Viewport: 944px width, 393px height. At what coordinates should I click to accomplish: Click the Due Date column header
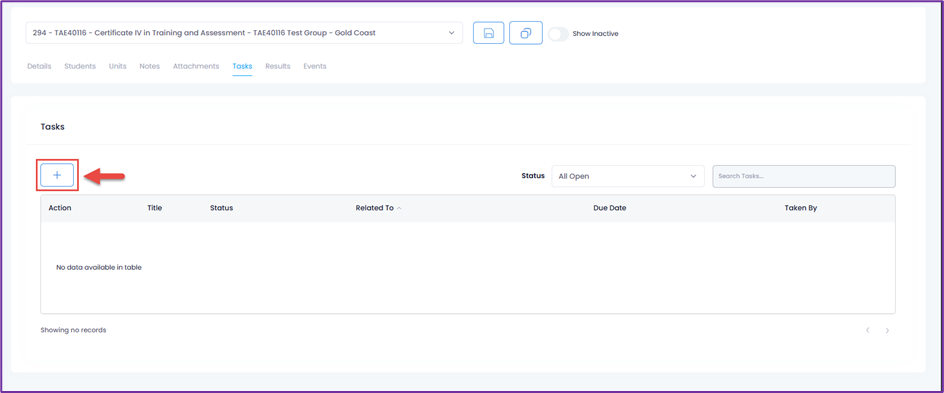coord(610,208)
